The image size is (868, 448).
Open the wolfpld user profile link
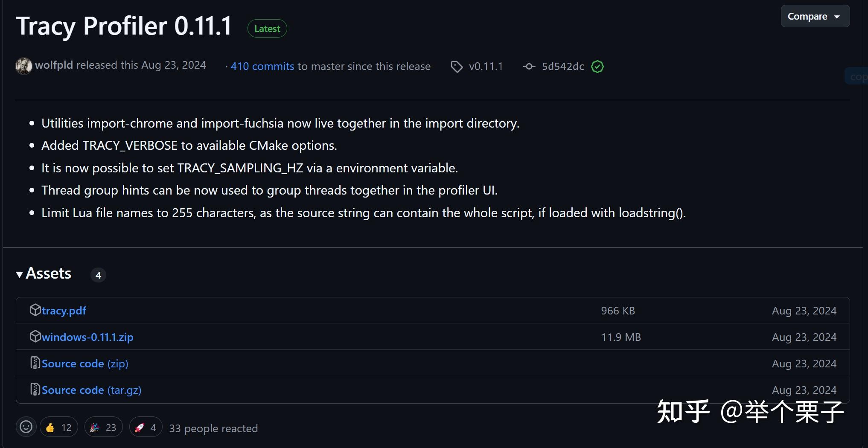pos(54,65)
